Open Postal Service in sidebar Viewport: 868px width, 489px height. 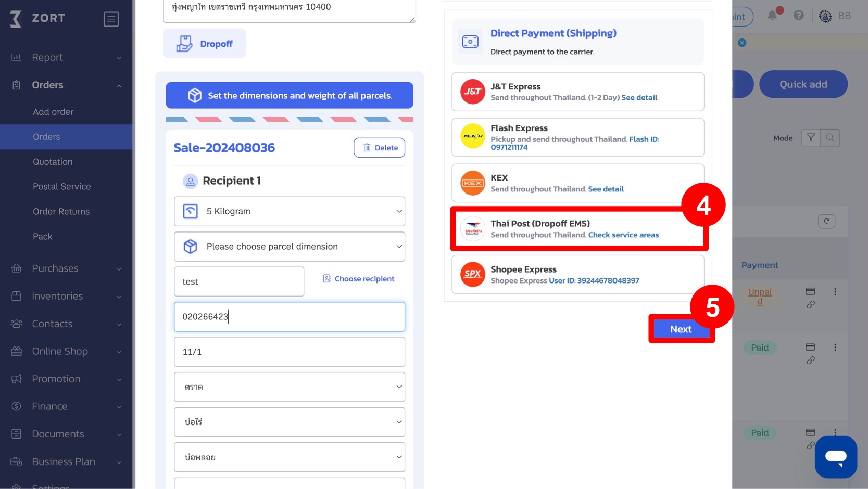(61, 186)
